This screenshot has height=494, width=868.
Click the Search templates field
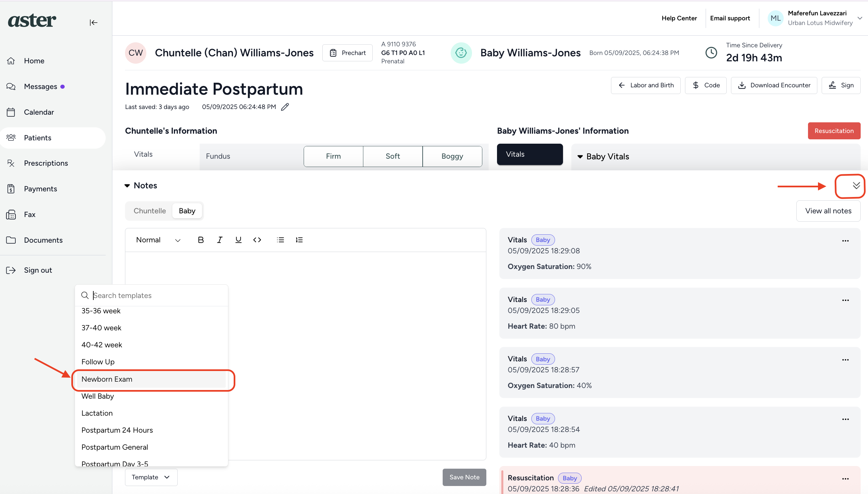[151, 296]
